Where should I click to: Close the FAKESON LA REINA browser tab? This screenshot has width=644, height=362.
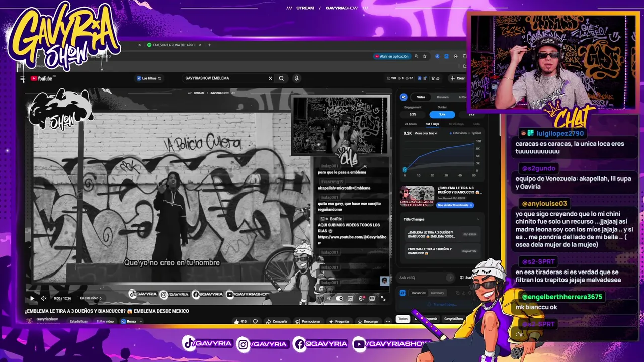coord(200,45)
